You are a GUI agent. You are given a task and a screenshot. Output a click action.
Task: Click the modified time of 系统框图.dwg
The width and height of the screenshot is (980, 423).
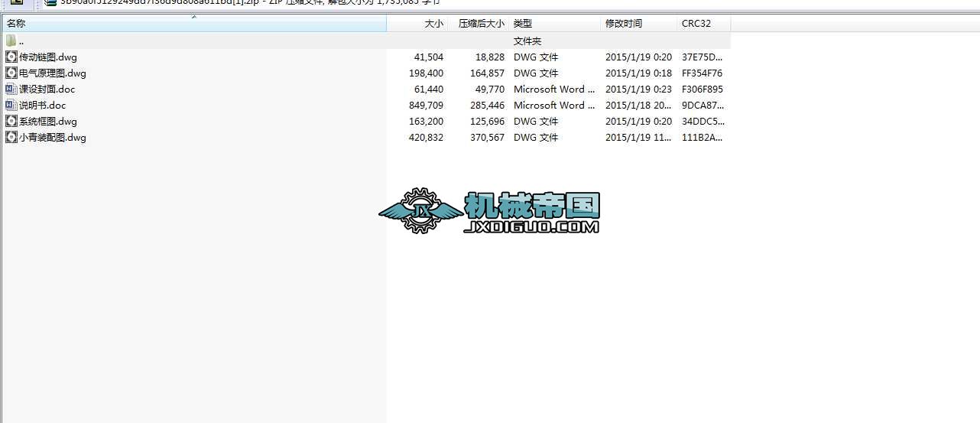[x=638, y=122]
